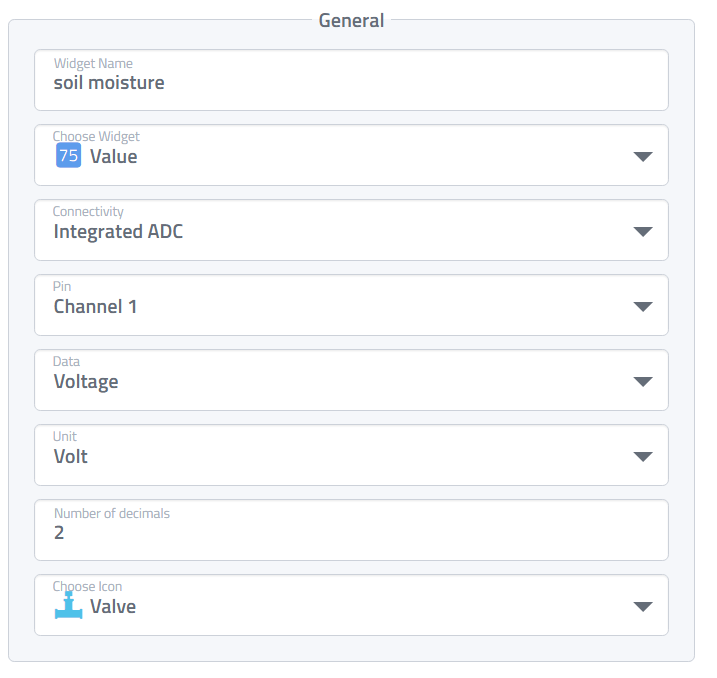Click the Choose Icon field label
The width and height of the screenshot is (717, 678).
coord(87,587)
